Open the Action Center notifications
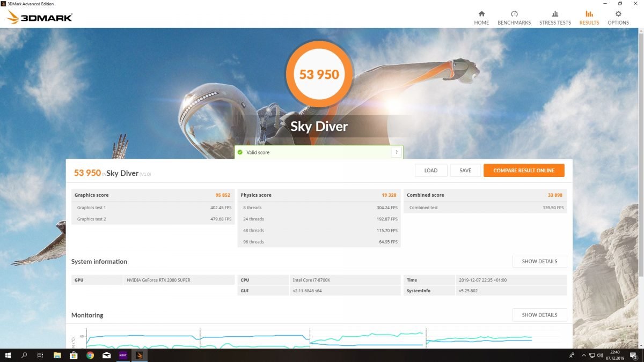Viewport: 644px width, 362px height. coord(633,355)
